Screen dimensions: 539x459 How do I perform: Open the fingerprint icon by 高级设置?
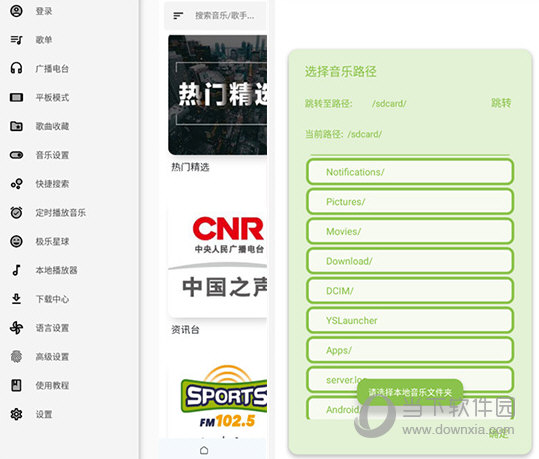pos(16,357)
